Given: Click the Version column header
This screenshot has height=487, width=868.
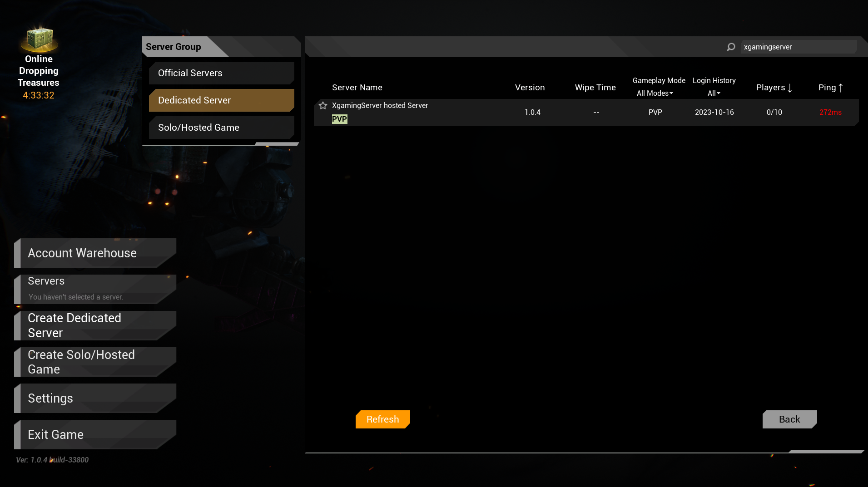Looking at the screenshot, I should pos(530,87).
